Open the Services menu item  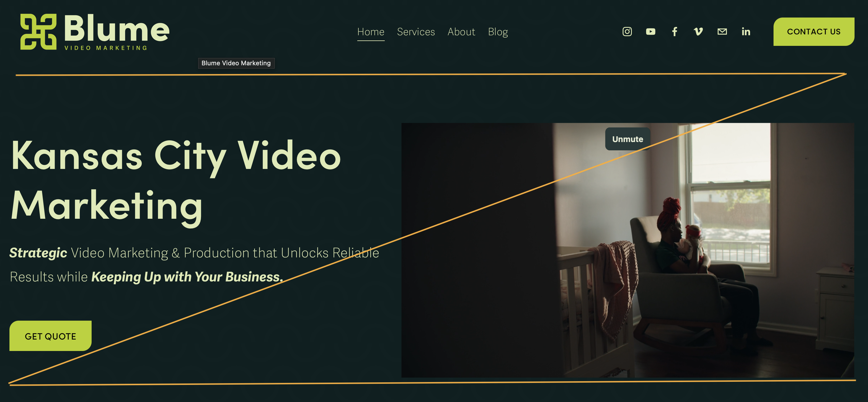tap(416, 32)
